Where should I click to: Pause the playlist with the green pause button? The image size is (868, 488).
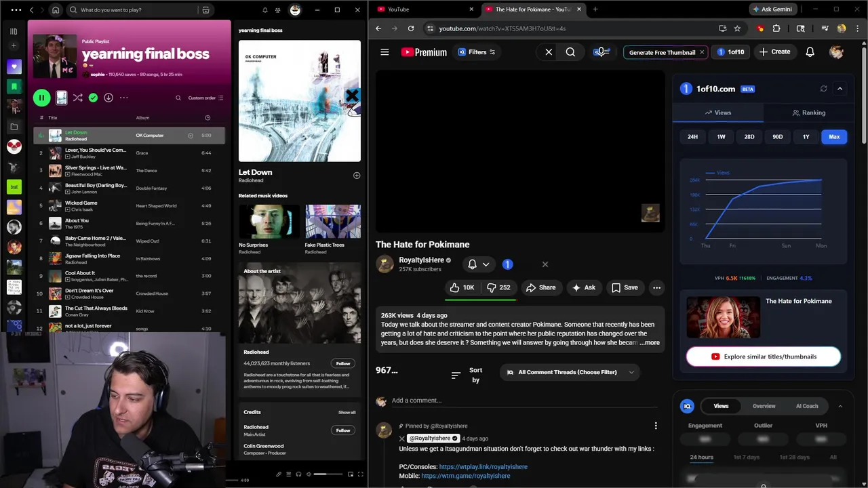pyautogui.click(x=41, y=98)
